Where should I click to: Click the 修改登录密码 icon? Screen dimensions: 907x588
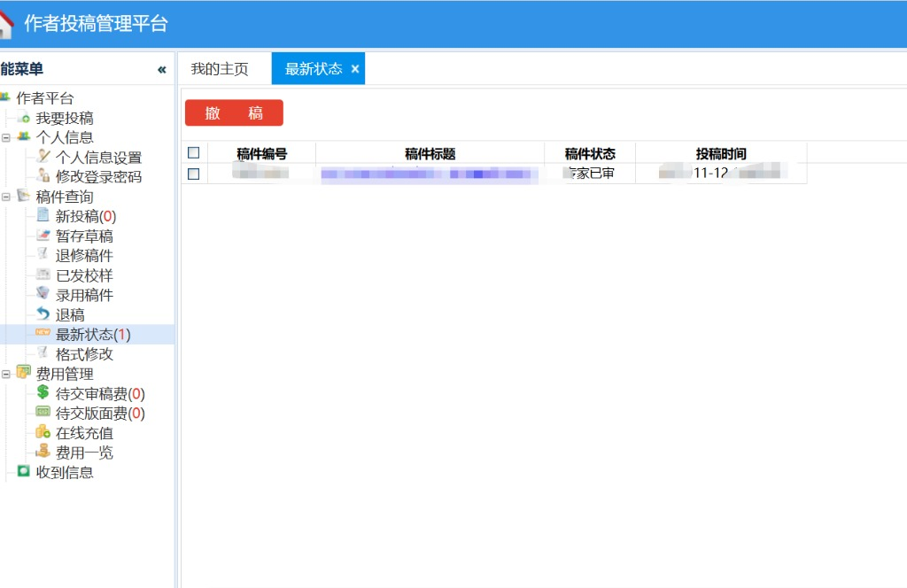point(43,176)
